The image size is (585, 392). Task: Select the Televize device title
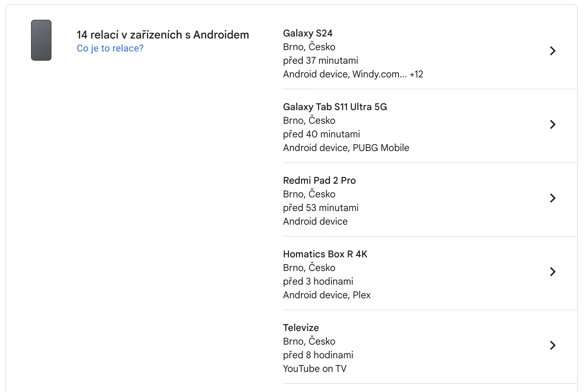pyautogui.click(x=301, y=328)
